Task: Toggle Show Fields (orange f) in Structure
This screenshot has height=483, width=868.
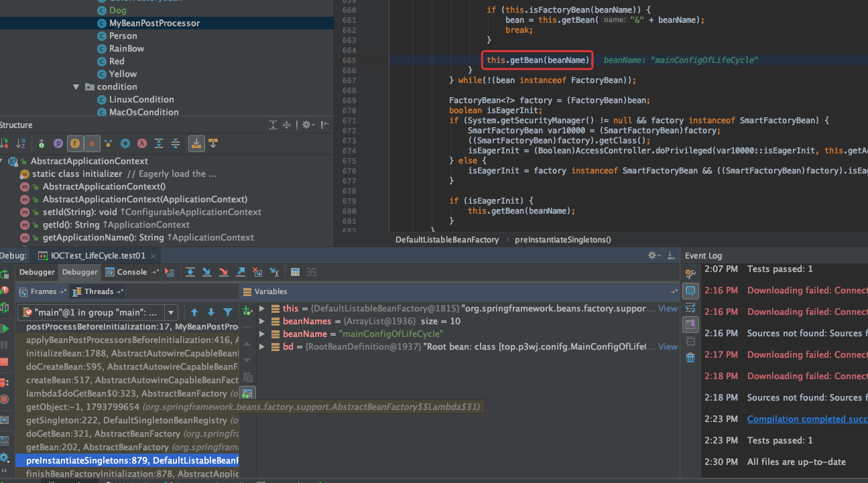Action: tap(75, 143)
